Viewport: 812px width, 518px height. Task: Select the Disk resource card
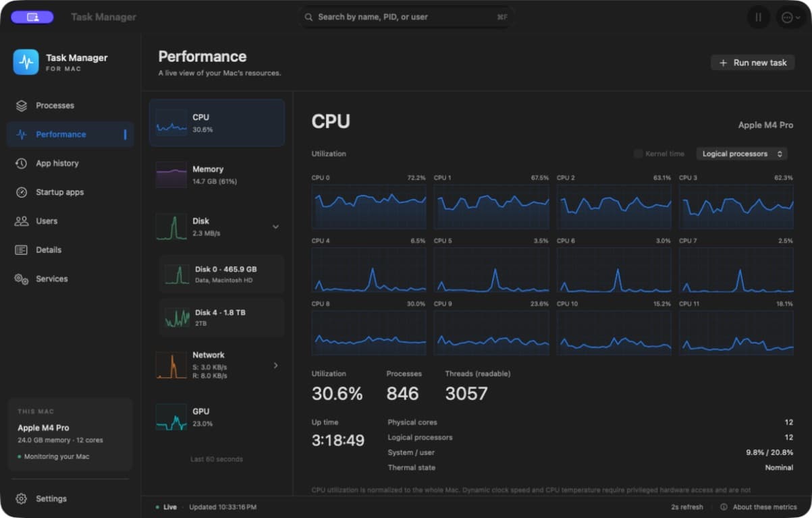[x=217, y=227]
